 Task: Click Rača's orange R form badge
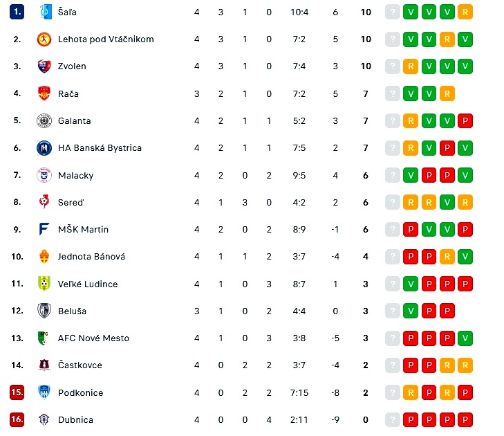[x=447, y=94]
